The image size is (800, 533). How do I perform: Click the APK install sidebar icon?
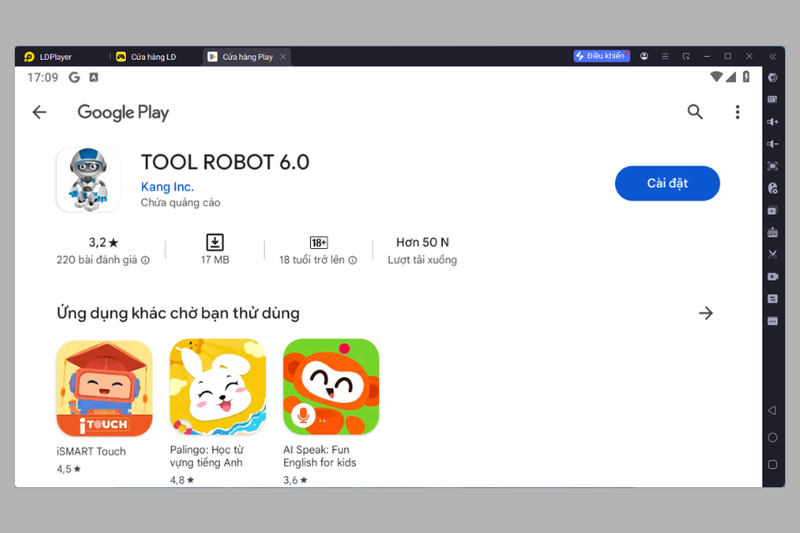pos(773,233)
